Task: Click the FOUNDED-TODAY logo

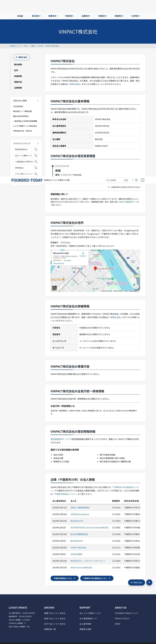Action: tap(27, 180)
